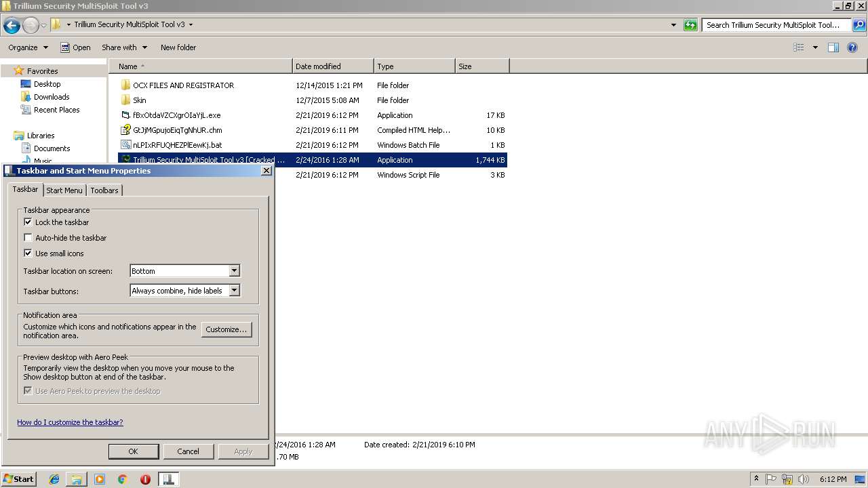Click the search magnifier icon

pyautogui.click(x=859, y=25)
